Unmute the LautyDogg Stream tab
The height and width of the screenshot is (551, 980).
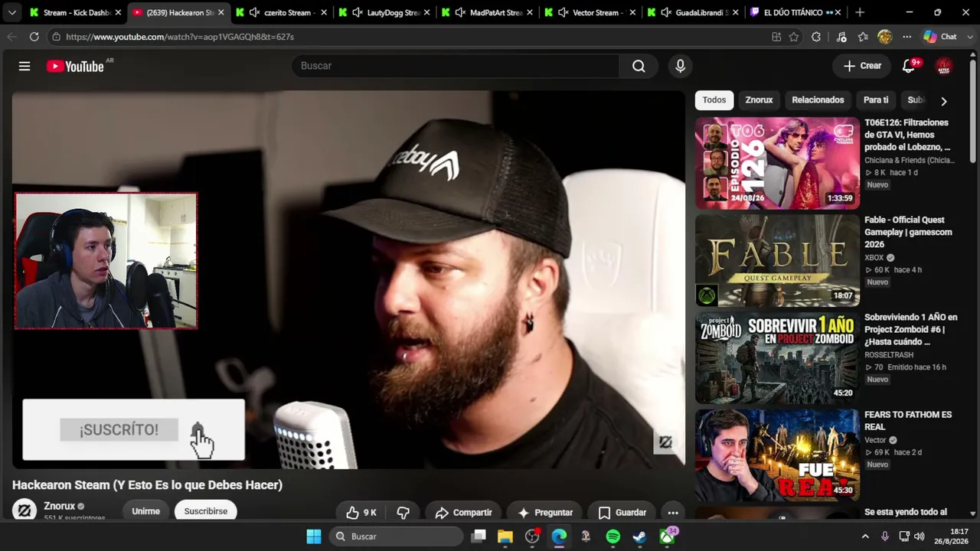pos(358,12)
